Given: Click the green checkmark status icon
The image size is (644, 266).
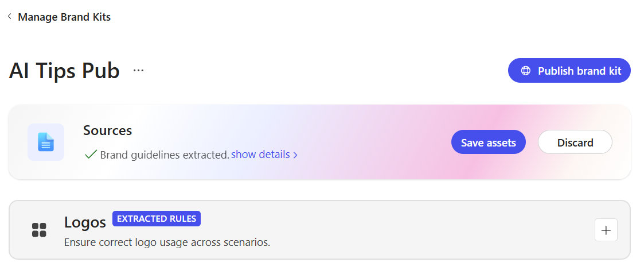Looking at the screenshot, I should click(x=91, y=155).
